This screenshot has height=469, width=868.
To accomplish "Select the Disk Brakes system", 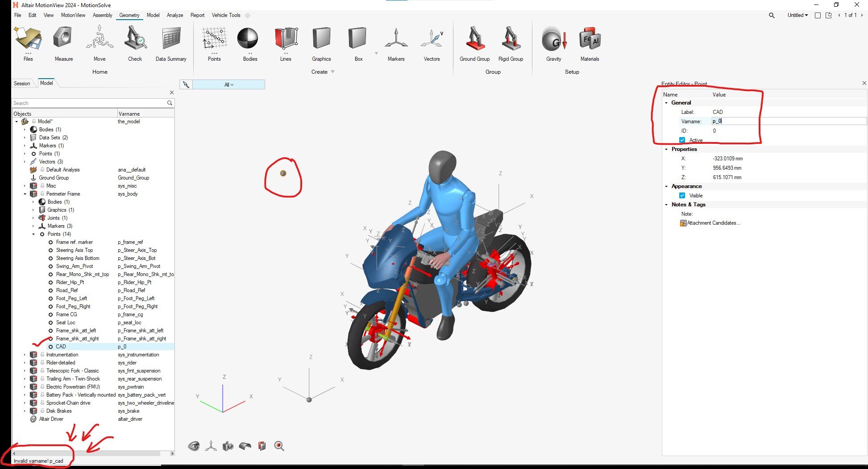I will click(59, 411).
